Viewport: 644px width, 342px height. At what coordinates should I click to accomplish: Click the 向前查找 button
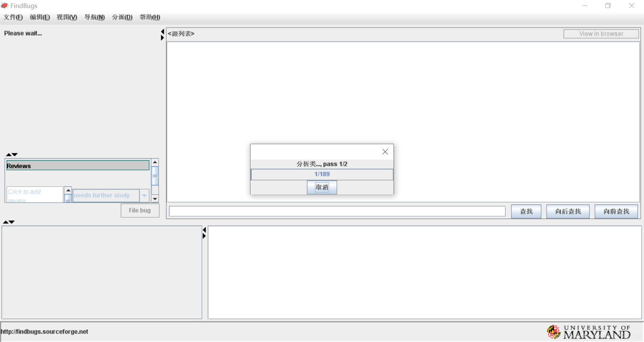616,212
